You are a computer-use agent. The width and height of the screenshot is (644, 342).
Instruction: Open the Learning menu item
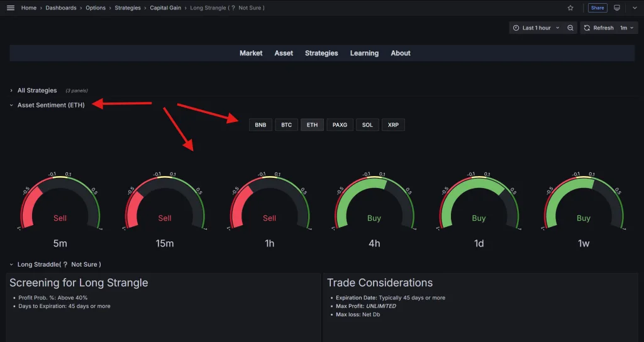(x=364, y=53)
